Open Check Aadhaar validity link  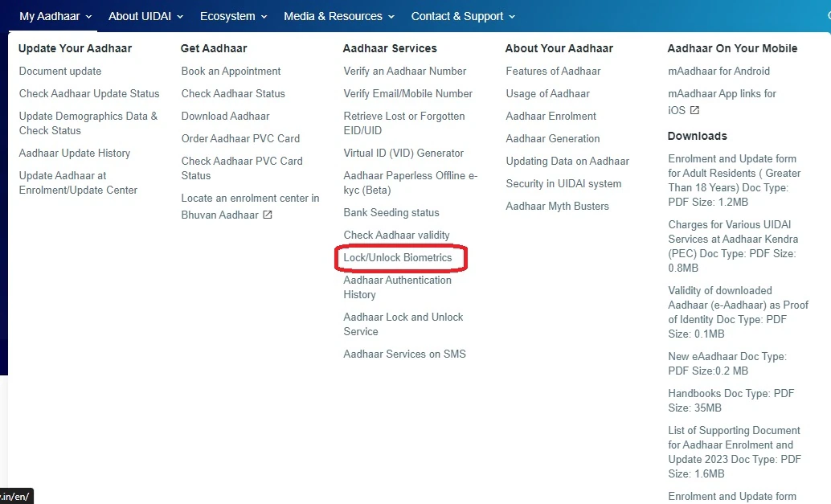(x=396, y=236)
